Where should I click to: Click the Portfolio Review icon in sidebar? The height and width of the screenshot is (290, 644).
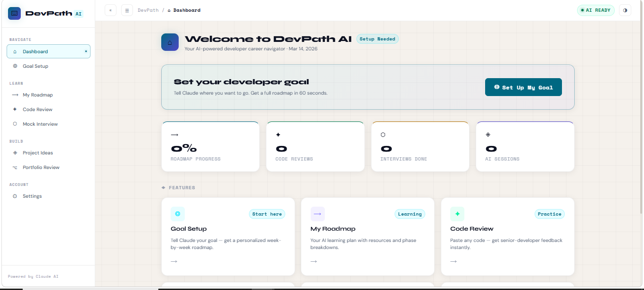[15, 168]
